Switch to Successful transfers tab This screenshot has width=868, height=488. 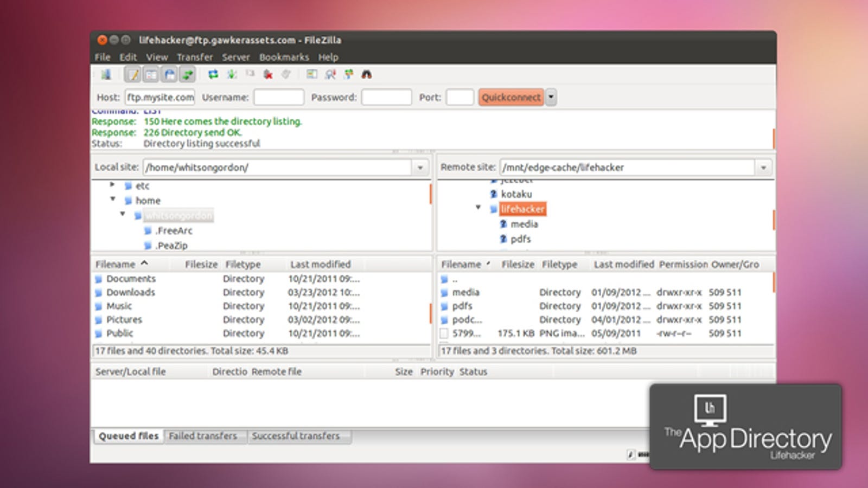click(296, 436)
